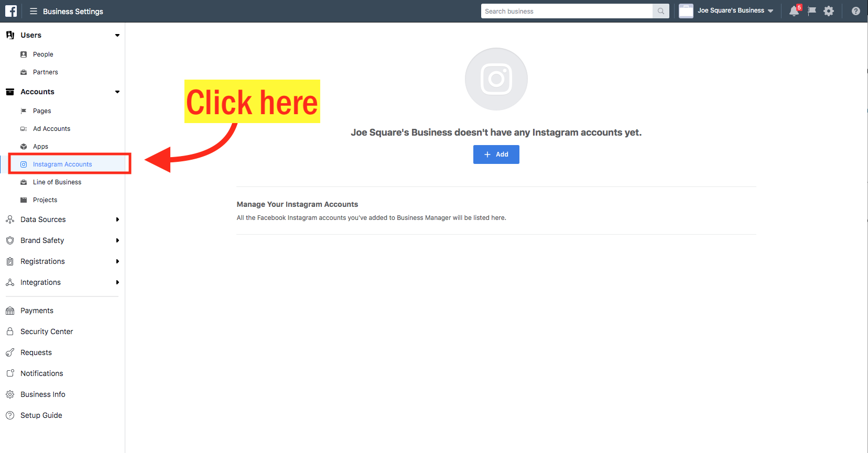Open the notifications bell icon
This screenshot has height=453, width=868.
[794, 11]
